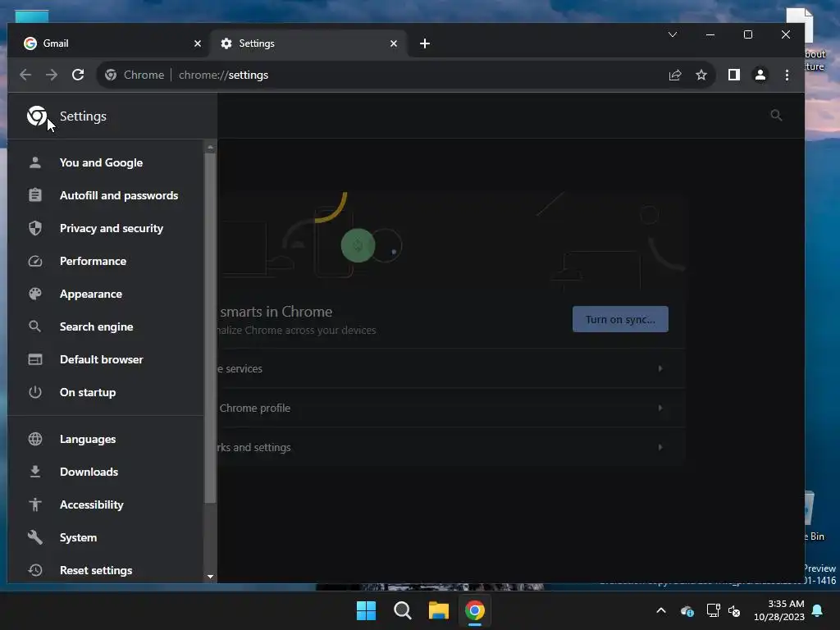Toggle the side panel icon

click(x=734, y=75)
